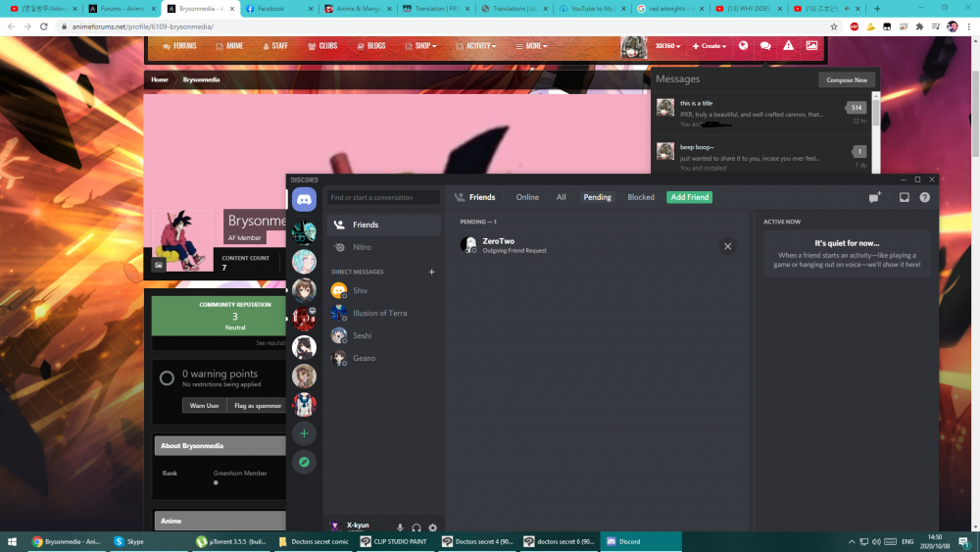Click the Warn User button
The height and width of the screenshot is (552, 980).
205,406
